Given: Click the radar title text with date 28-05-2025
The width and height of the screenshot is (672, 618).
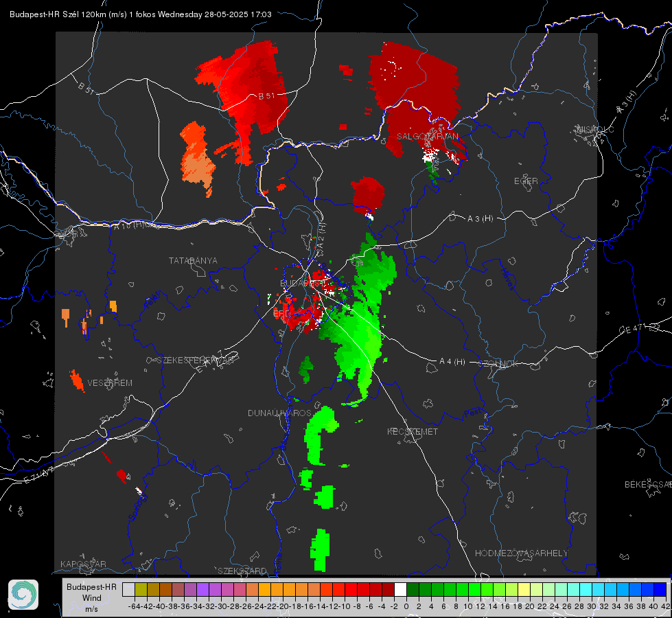Looking at the screenshot, I should (x=141, y=14).
